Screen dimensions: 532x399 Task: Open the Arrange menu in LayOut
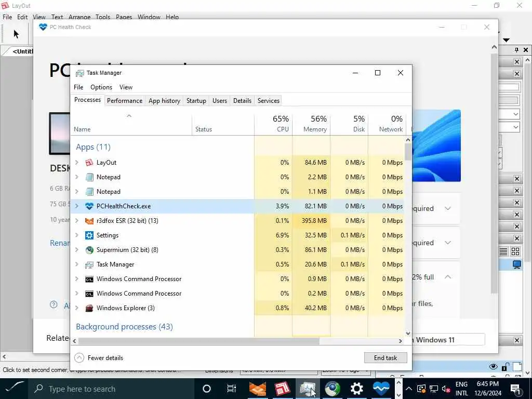coord(79,17)
